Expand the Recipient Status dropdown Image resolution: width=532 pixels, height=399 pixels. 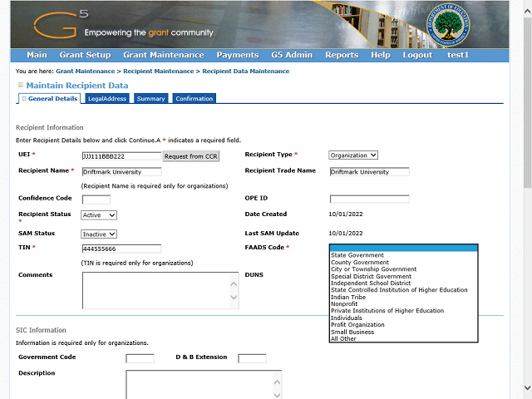[99, 214]
